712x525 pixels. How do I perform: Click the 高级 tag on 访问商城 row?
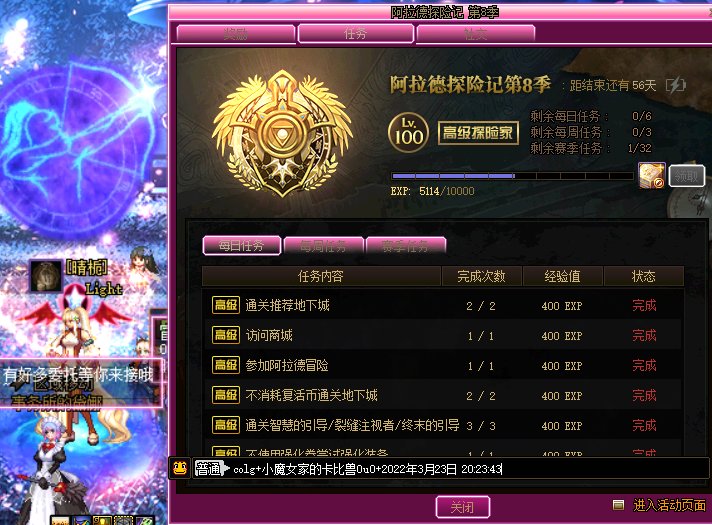(x=226, y=335)
